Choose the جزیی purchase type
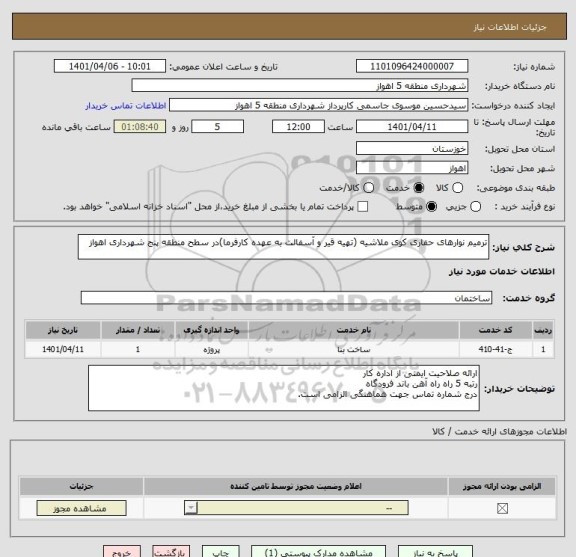The width and height of the screenshot is (576, 557). coord(475,206)
